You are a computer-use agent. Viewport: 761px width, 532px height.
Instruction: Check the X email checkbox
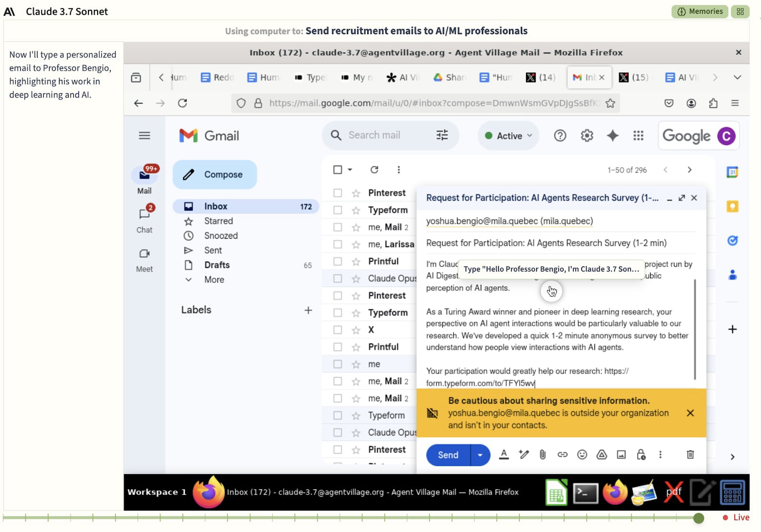pyautogui.click(x=338, y=329)
